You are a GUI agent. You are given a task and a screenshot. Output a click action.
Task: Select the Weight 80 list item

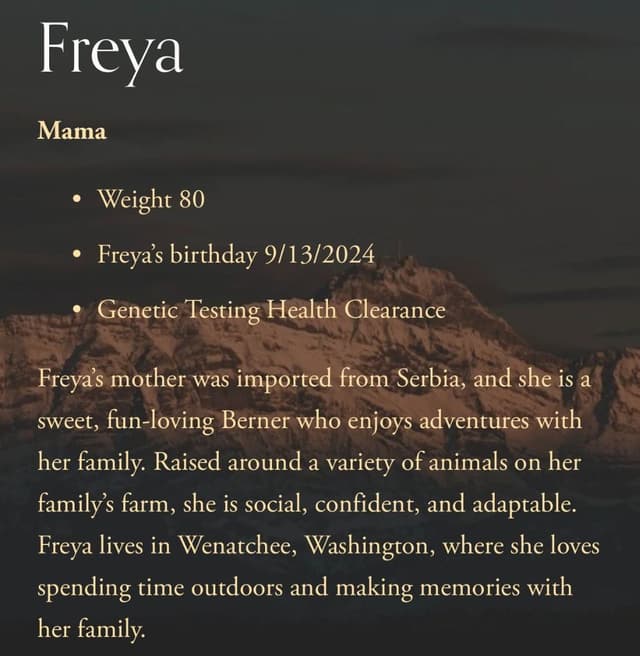[x=151, y=199]
